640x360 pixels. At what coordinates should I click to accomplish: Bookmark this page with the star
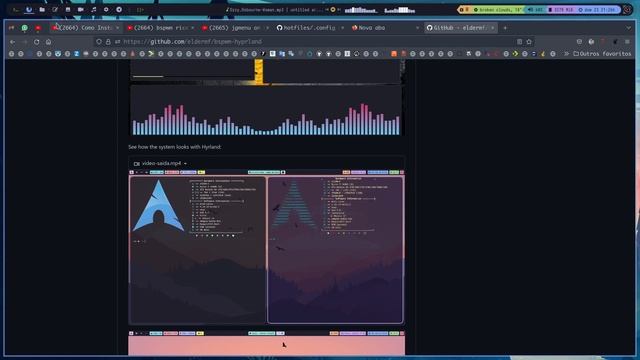click(x=529, y=42)
